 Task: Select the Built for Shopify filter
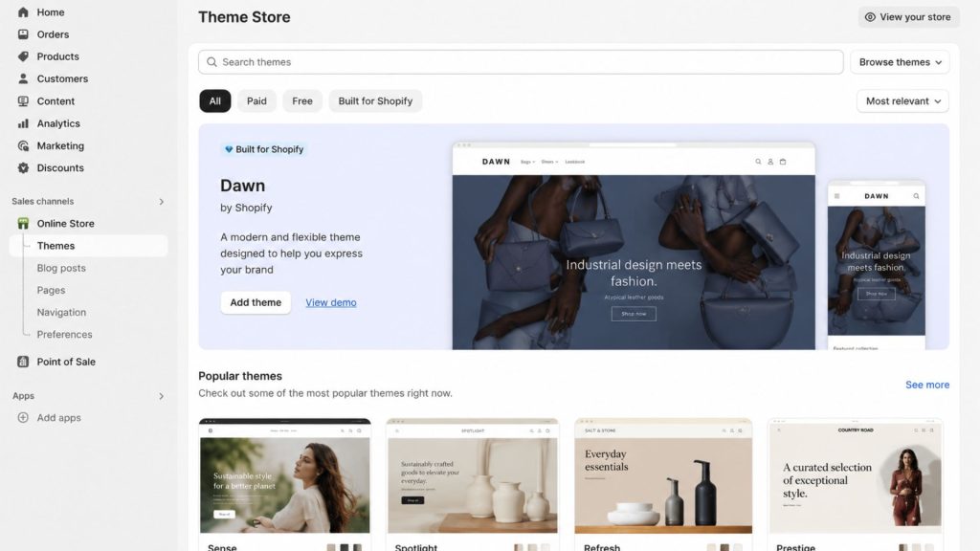click(x=375, y=101)
